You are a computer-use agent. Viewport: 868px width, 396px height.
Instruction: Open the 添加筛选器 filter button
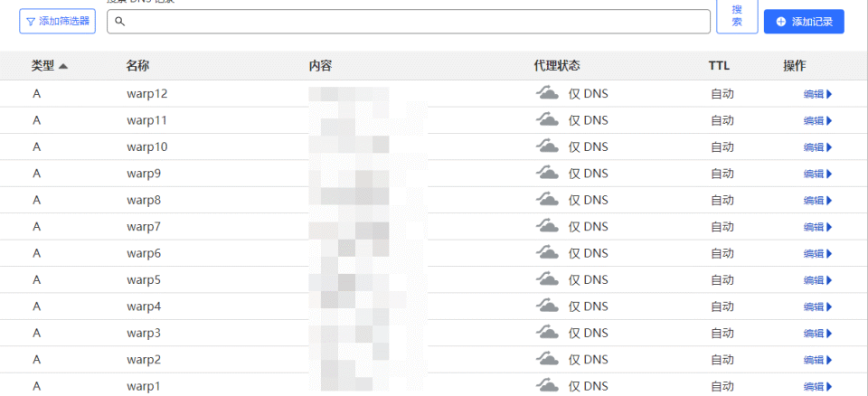(x=58, y=22)
